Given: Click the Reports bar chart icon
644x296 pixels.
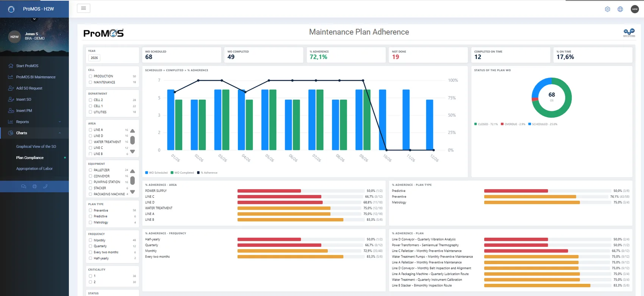Looking at the screenshot, I should point(11,122).
